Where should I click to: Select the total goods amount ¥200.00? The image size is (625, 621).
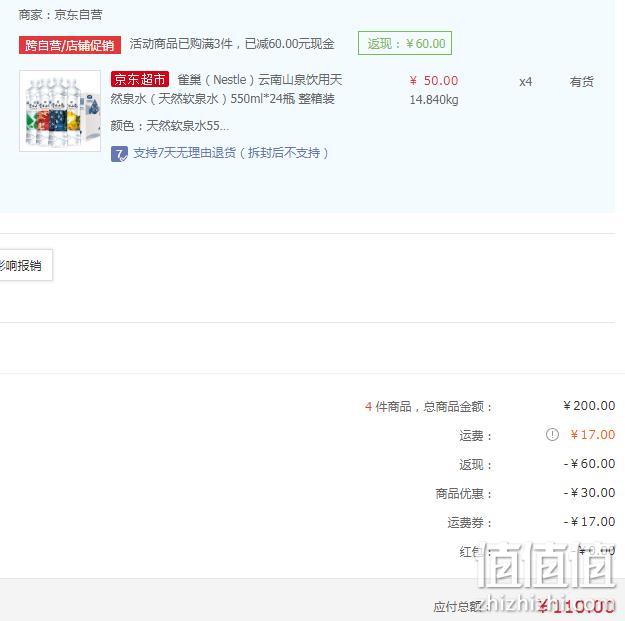pos(589,406)
